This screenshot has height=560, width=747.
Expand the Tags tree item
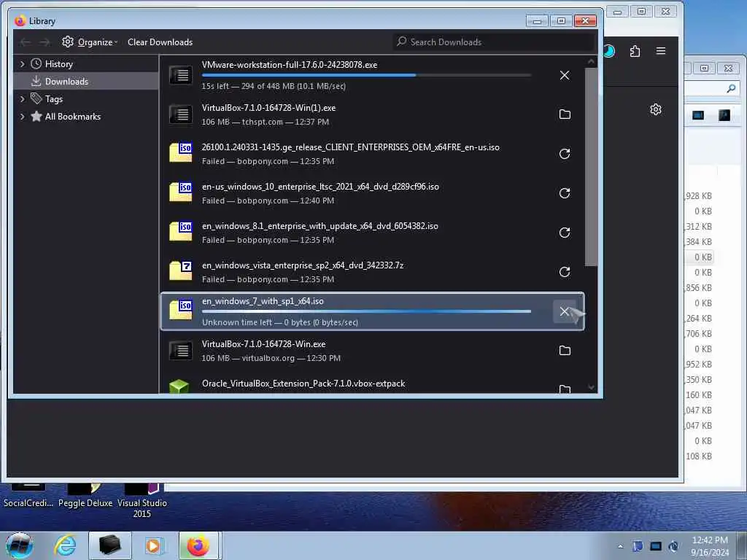click(x=22, y=99)
